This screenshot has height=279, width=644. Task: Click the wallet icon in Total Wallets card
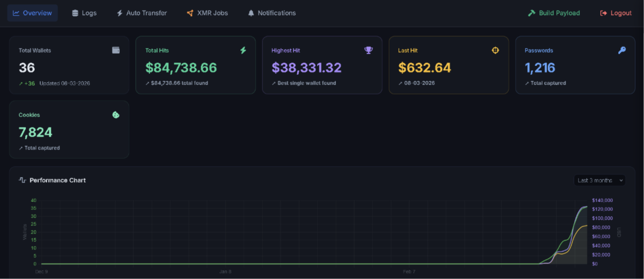(x=116, y=50)
